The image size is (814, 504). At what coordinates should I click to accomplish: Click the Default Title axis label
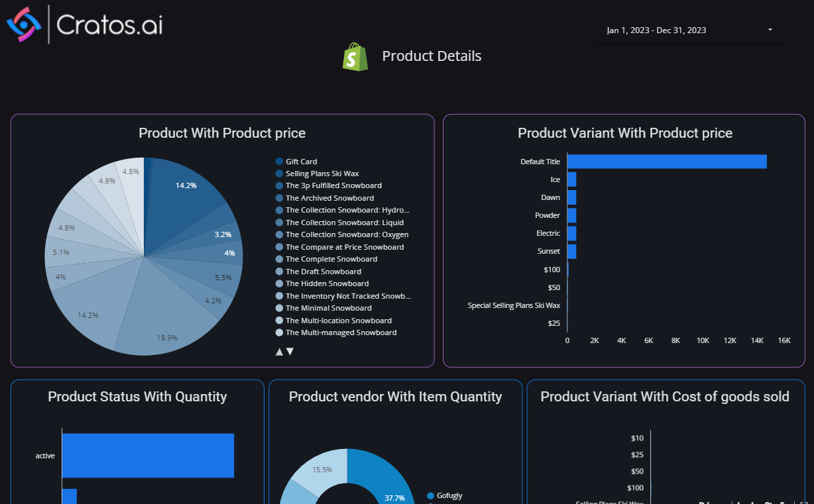click(540, 162)
